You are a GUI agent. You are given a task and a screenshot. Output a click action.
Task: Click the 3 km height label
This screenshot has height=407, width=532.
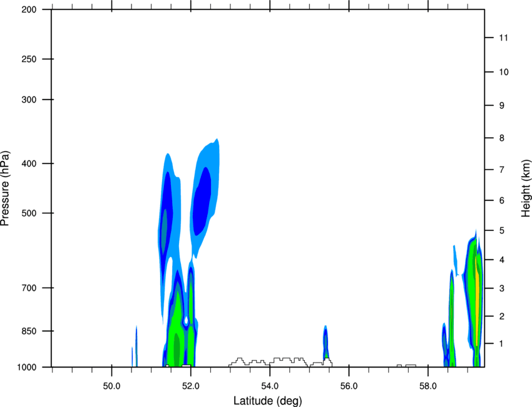[501, 289]
